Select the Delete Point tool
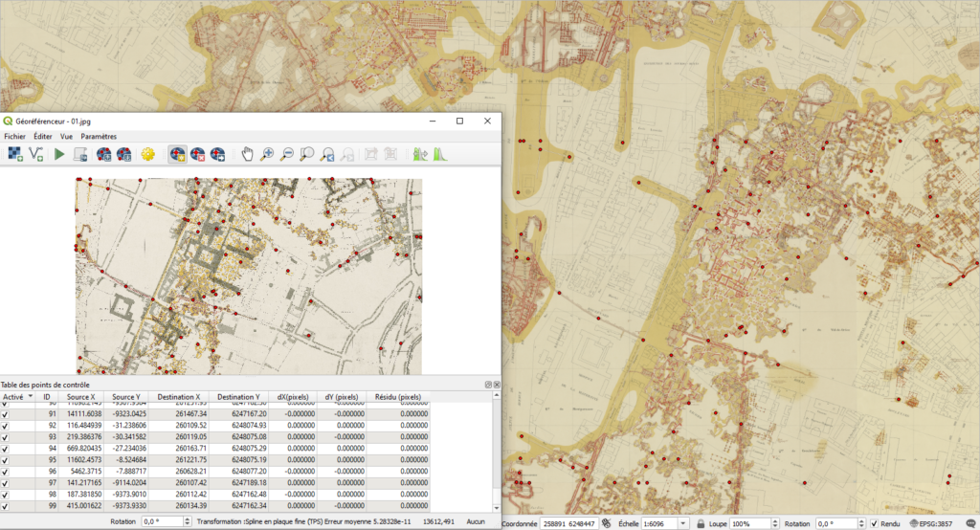This screenshot has height=530, width=980. pyautogui.click(x=198, y=153)
